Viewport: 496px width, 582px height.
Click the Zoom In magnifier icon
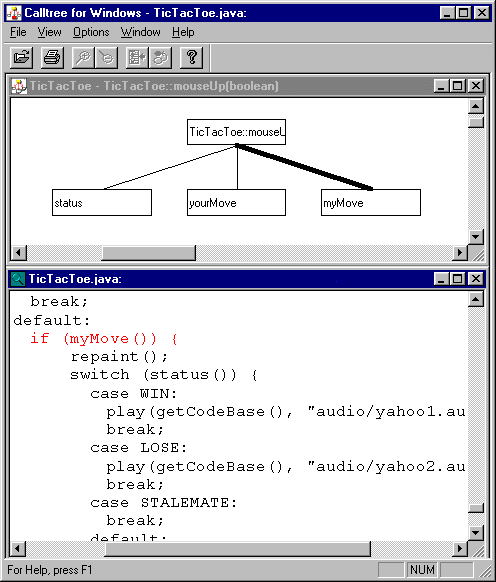click(84, 58)
